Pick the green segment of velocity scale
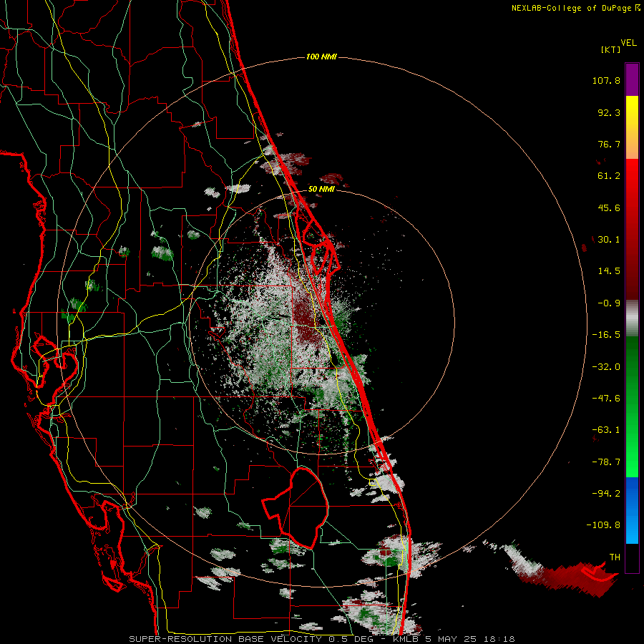Screen dimensions: 644x644 (632, 406)
